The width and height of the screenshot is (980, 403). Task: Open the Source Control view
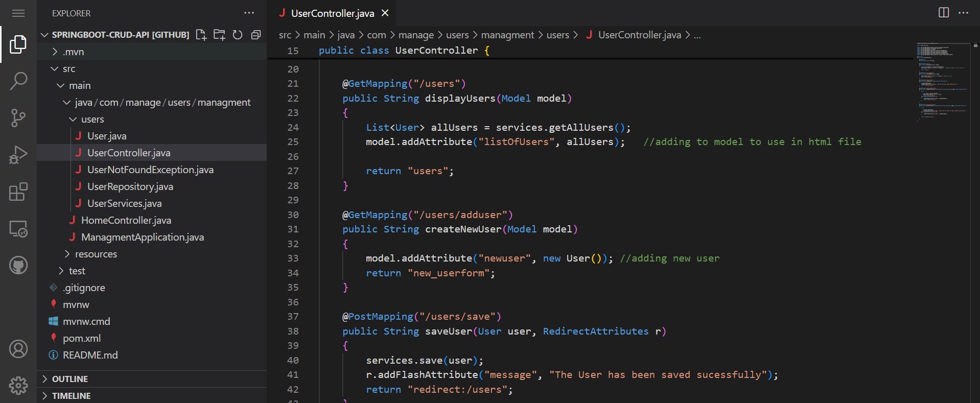(x=18, y=118)
